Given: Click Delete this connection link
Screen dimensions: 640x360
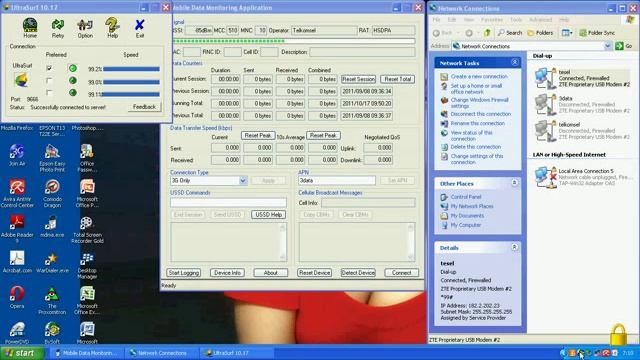Looking at the screenshot, I should coord(476,147).
